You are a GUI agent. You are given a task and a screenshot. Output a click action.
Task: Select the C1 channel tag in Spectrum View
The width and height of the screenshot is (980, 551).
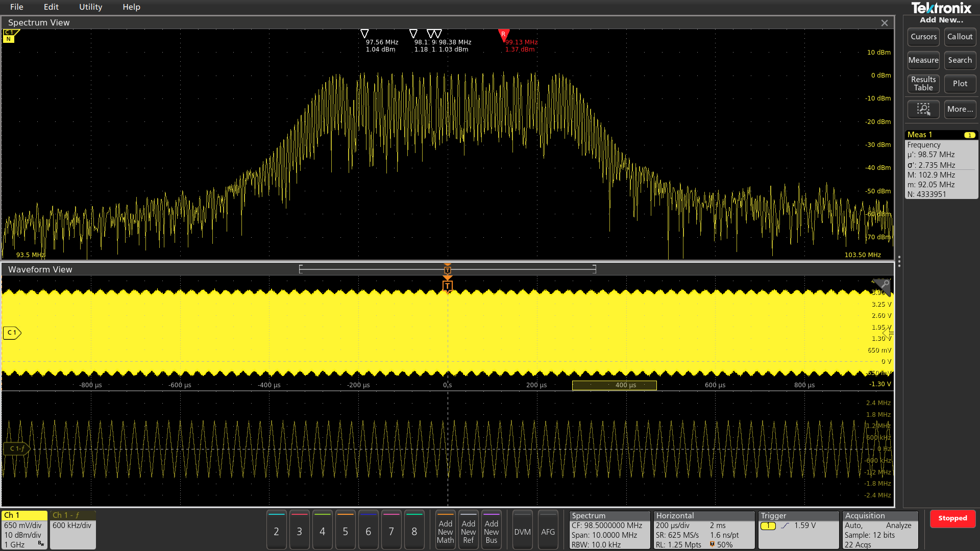point(9,36)
